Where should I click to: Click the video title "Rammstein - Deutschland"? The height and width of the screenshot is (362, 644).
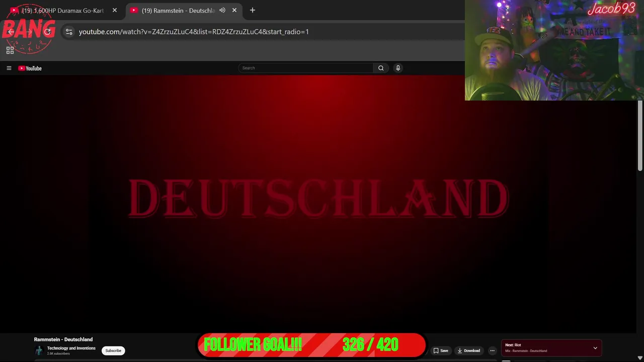tap(63, 339)
